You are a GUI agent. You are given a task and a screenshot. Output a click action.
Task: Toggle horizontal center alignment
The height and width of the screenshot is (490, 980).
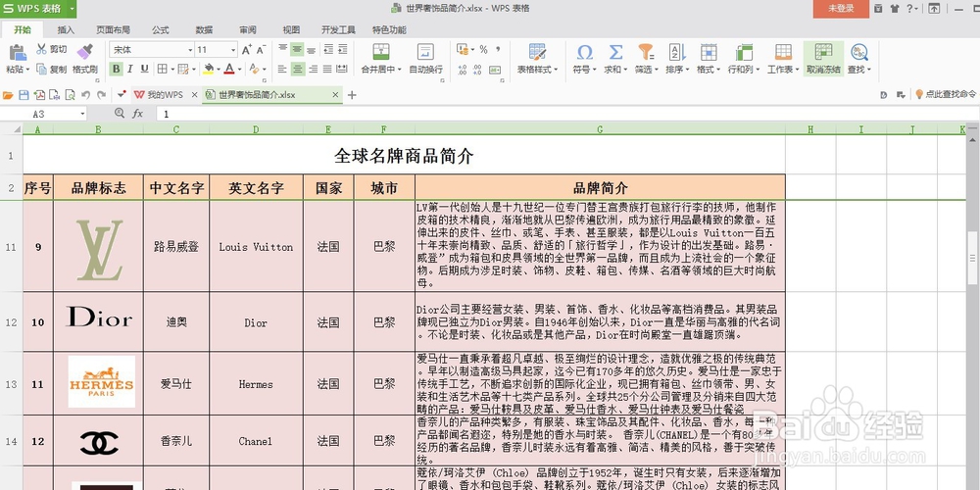298,69
